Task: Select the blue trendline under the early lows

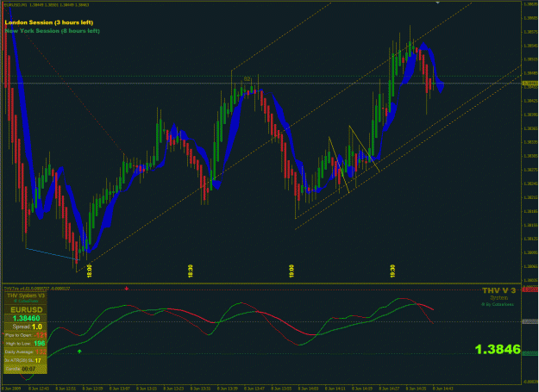Action: pos(52,253)
